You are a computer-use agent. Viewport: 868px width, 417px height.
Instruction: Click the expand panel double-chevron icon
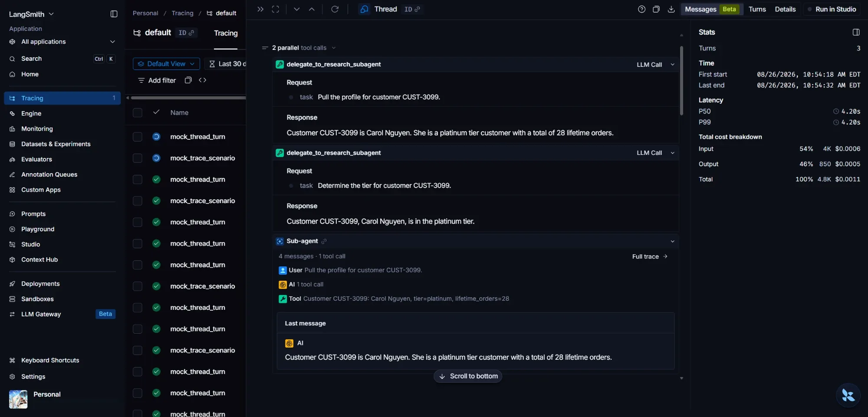[x=260, y=9]
